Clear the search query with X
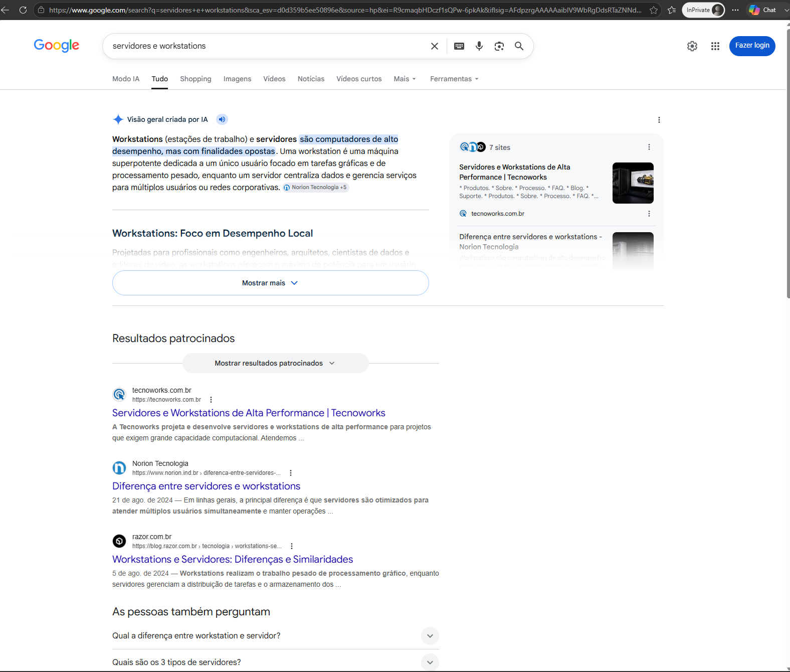 (x=435, y=46)
